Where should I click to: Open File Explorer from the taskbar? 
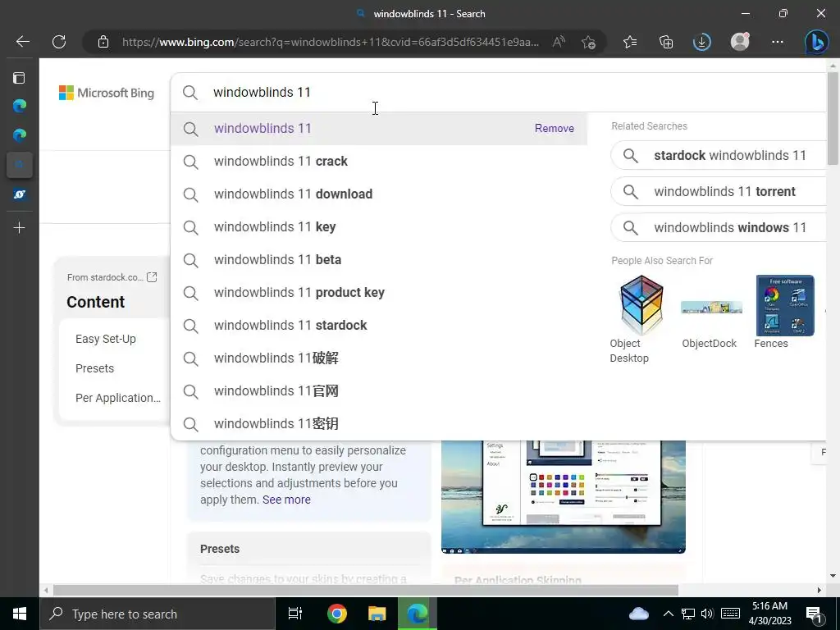[377, 614]
